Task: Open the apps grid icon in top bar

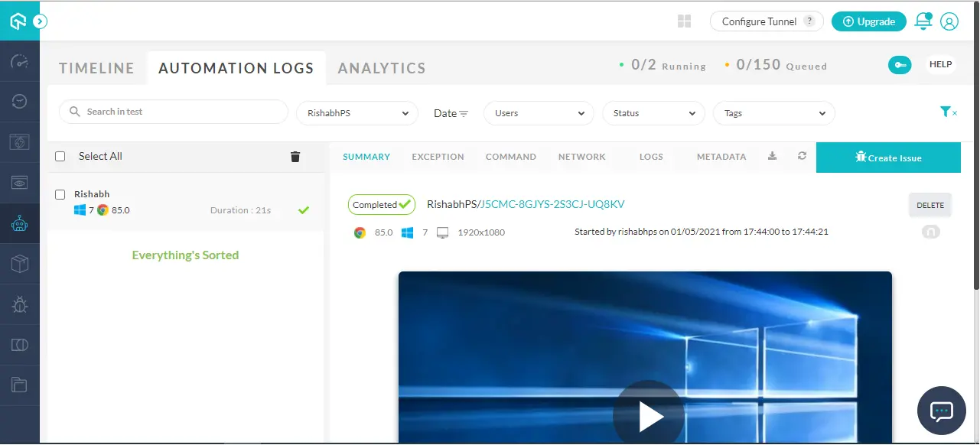Action: coord(683,21)
